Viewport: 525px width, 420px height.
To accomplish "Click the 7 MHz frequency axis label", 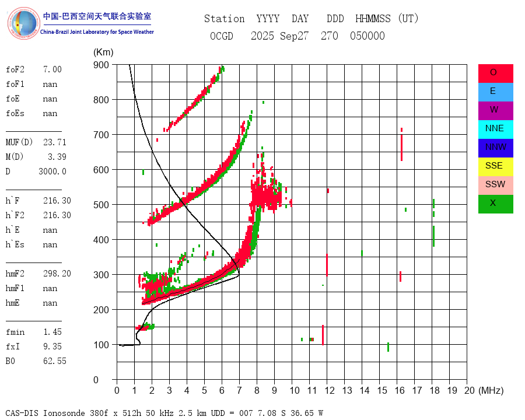I will pos(239,390).
